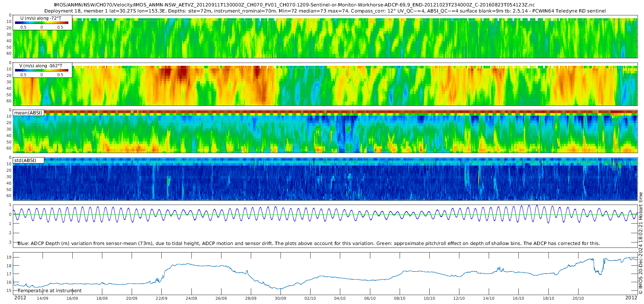
Task: Click the 'Temperature at instrument' label
Action: (49, 291)
